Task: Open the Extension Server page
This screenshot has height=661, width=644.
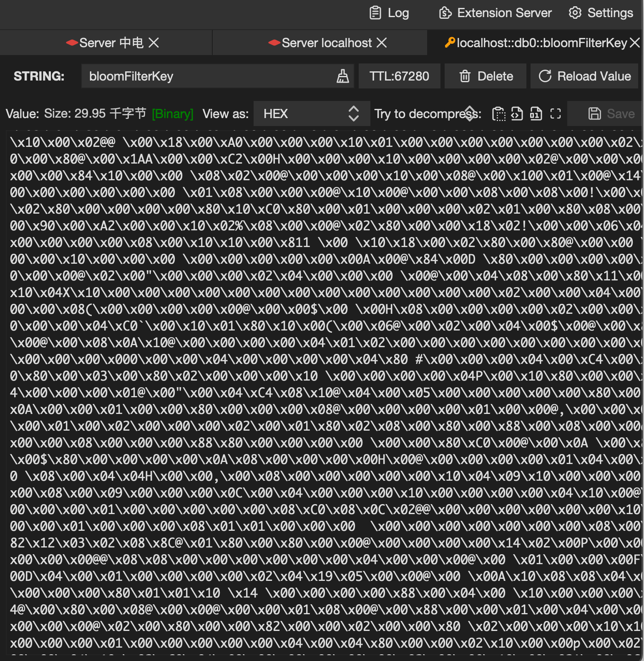Action: coord(495,13)
